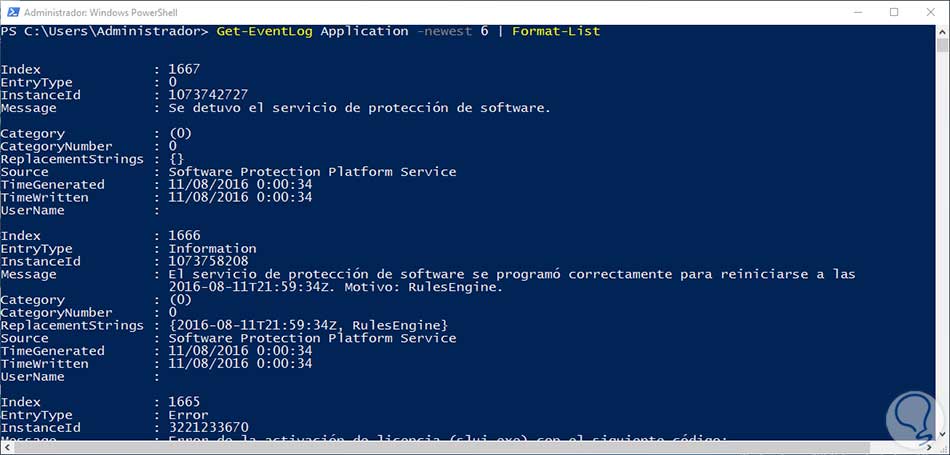Maximize the PowerShell window

892,11
